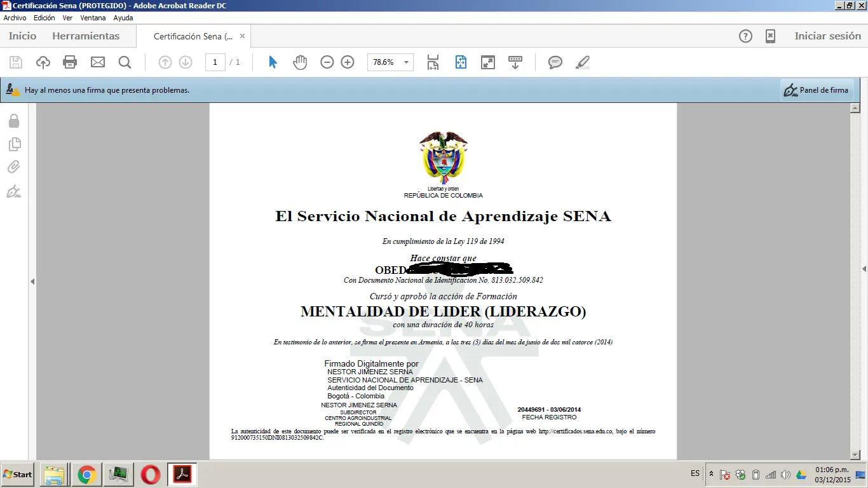Click the upload to cloud icon
This screenshot has height=488, width=868.
click(x=43, y=62)
